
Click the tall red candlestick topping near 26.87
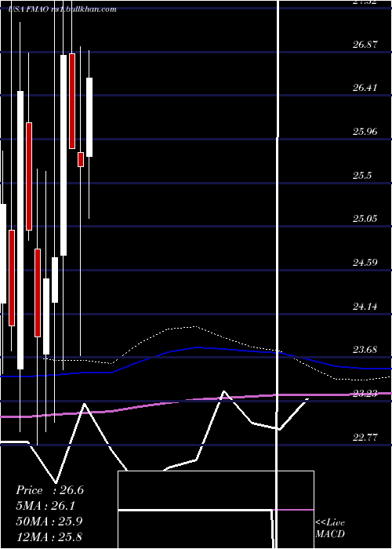(x=72, y=101)
